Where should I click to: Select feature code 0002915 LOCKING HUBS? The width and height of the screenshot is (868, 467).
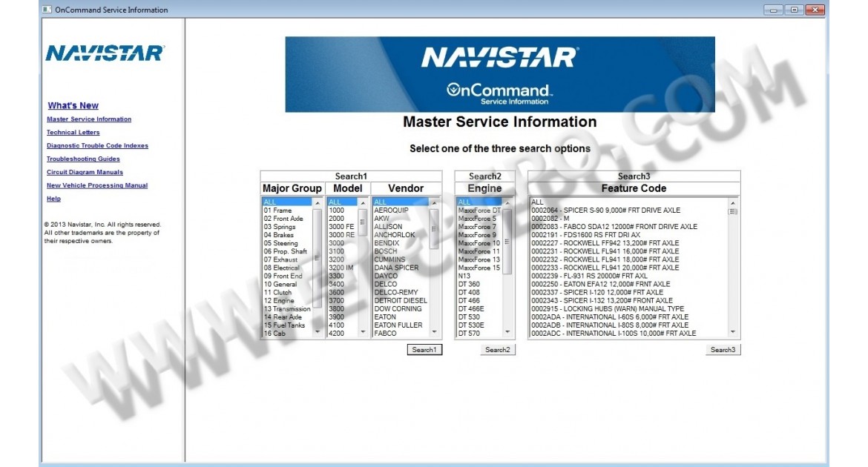click(x=629, y=309)
